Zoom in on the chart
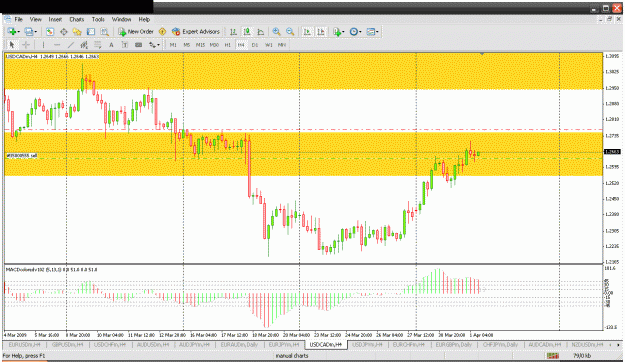This screenshot has height=362, width=625. [x=276, y=31]
